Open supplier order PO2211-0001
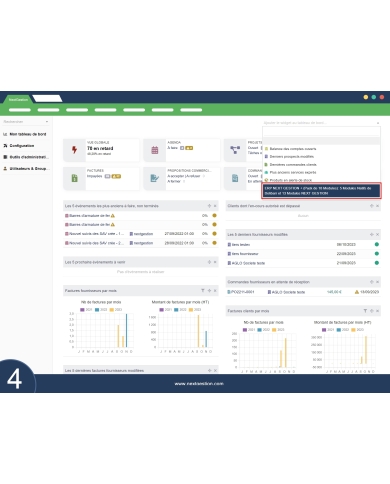This screenshot has width=390, height=484. click(241, 292)
